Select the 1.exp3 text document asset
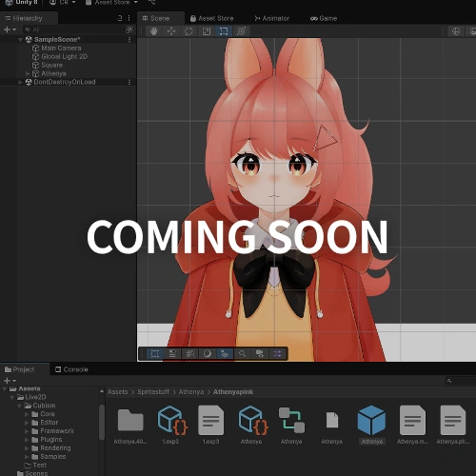This screenshot has height=476, width=476. coord(210,426)
